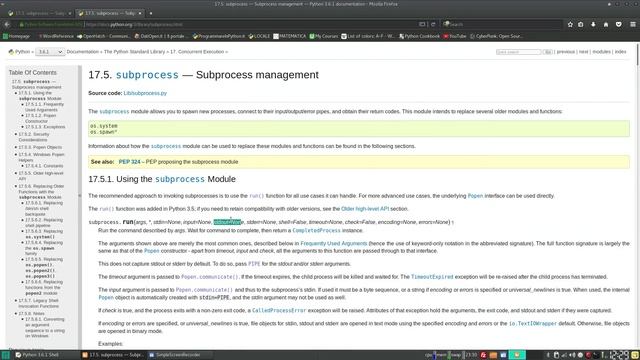Click the volume speaker tray icon
This screenshot has width=640, height=360.
click(x=572, y=355)
